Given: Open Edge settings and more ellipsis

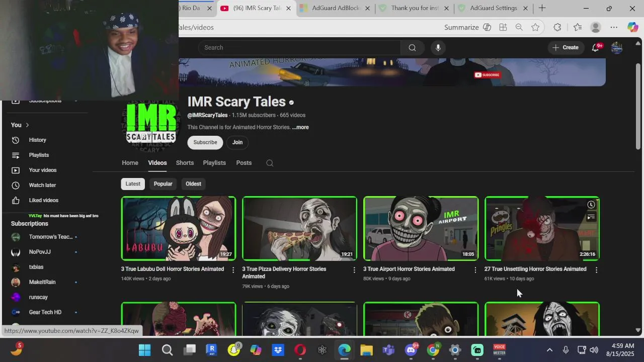Looking at the screenshot, I should point(614,27).
